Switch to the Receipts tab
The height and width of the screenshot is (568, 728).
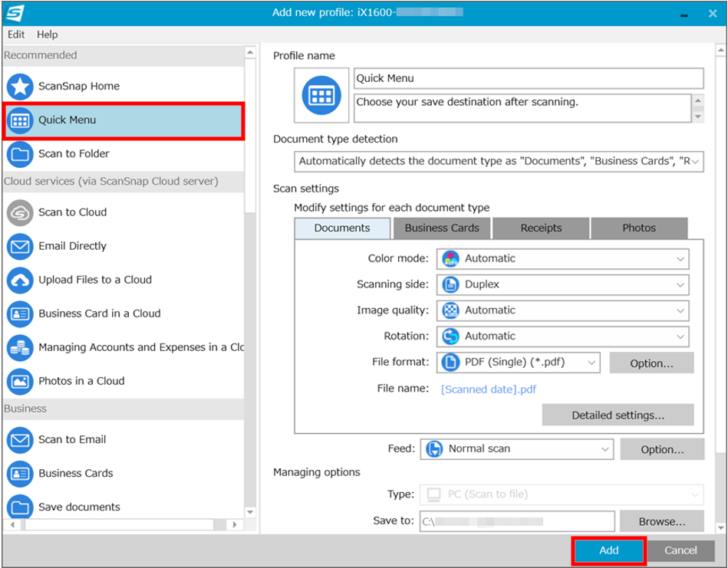pos(541,228)
